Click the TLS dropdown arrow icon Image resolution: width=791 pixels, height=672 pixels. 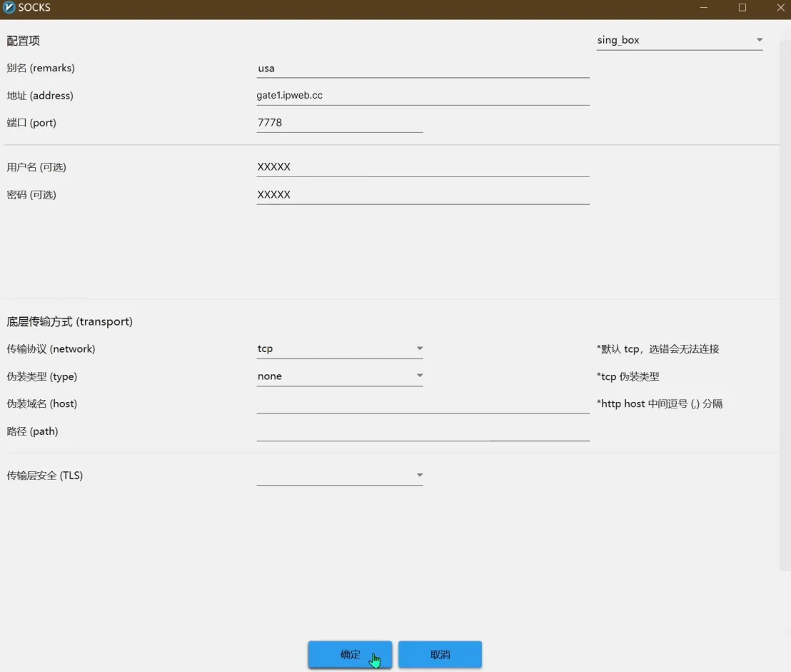coord(420,476)
